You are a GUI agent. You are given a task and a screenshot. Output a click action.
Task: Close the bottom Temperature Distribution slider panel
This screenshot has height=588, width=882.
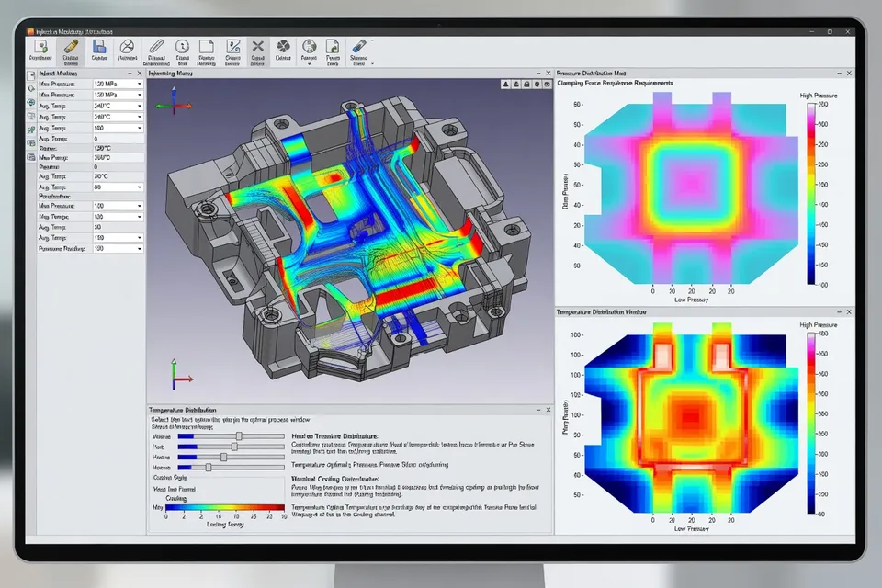coord(548,410)
